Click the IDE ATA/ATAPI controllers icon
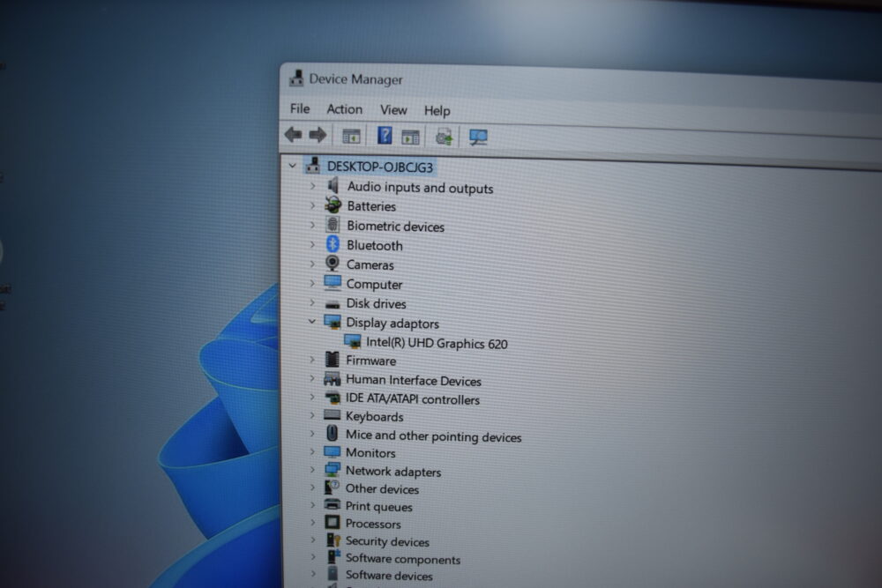Viewport: 882px width, 588px height. click(x=332, y=398)
